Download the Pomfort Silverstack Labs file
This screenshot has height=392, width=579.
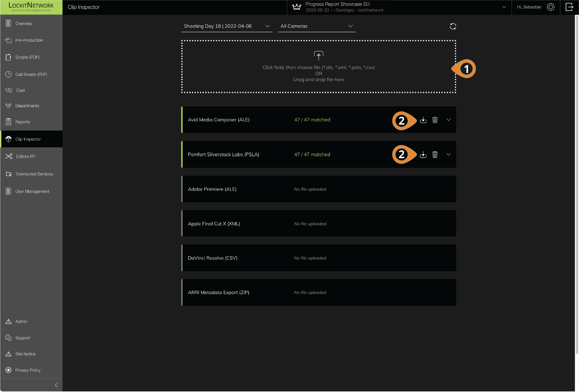(x=423, y=154)
